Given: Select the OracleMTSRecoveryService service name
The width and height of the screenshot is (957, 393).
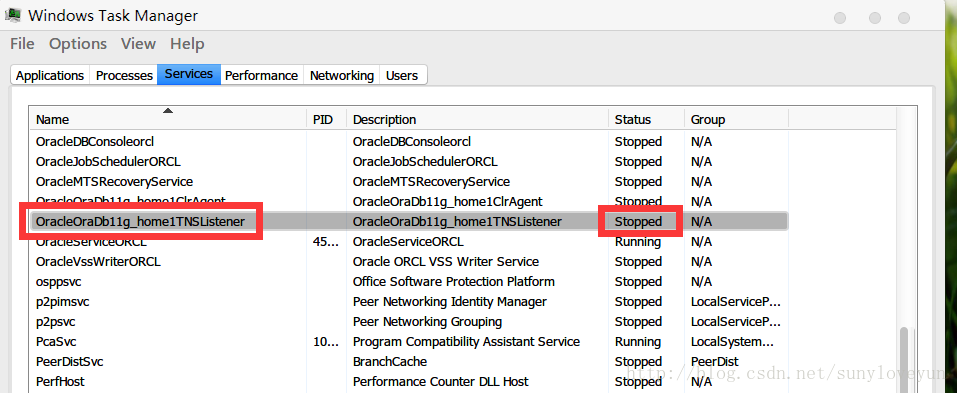Looking at the screenshot, I should pos(114,182).
